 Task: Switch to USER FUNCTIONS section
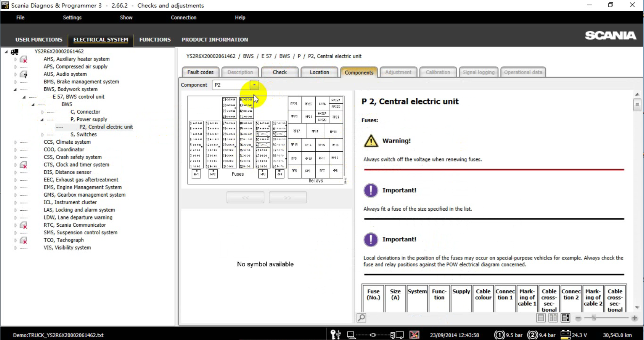point(39,40)
